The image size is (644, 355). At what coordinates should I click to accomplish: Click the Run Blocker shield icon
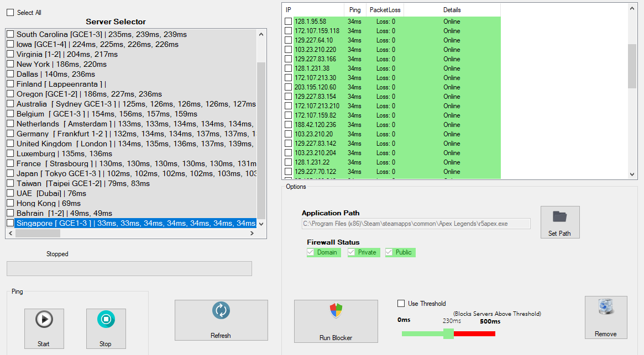click(336, 310)
